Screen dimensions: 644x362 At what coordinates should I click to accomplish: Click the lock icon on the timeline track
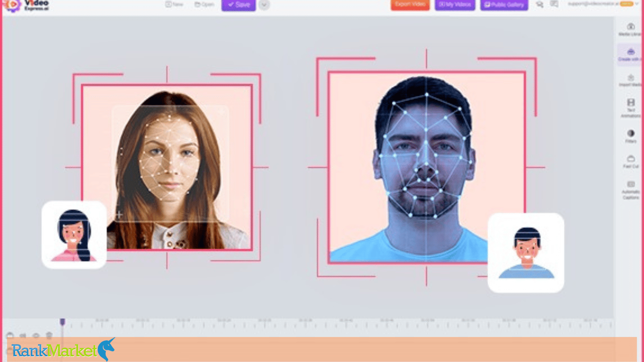10,336
